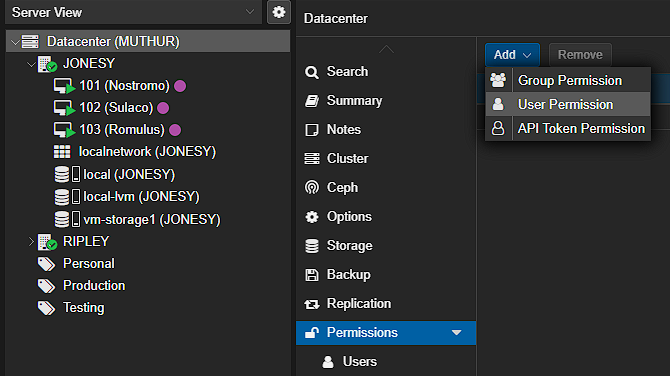The height and width of the screenshot is (376, 670).
Task: Click the VM 103 monitor icon
Action: pyautogui.click(x=64, y=130)
